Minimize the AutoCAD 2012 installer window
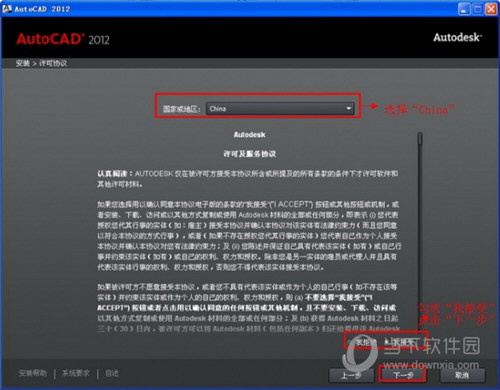Screen dimensions: 500x390 coord(464,9)
